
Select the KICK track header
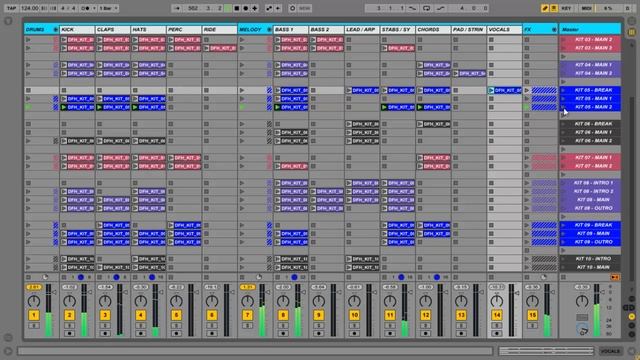77,30
